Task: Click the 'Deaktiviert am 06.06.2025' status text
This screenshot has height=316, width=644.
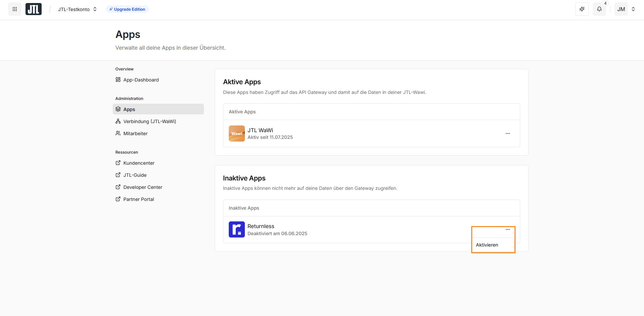Action: pos(277,233)
